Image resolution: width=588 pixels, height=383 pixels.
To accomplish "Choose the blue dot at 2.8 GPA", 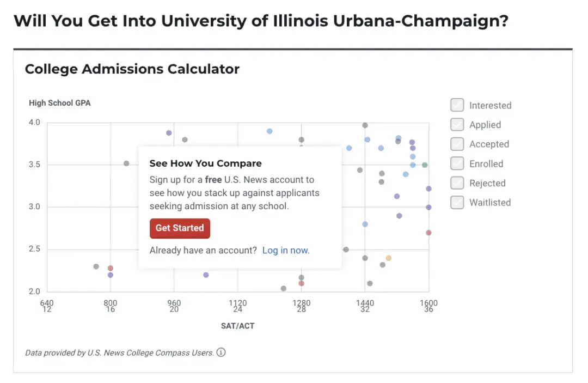I will pyautogui.click(x=365, y=224).
